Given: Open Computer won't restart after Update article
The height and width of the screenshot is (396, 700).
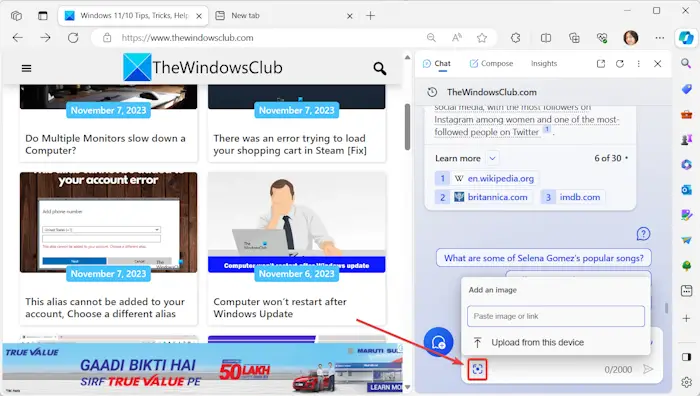Looking at the screenshot, I should tap(280, 308).
